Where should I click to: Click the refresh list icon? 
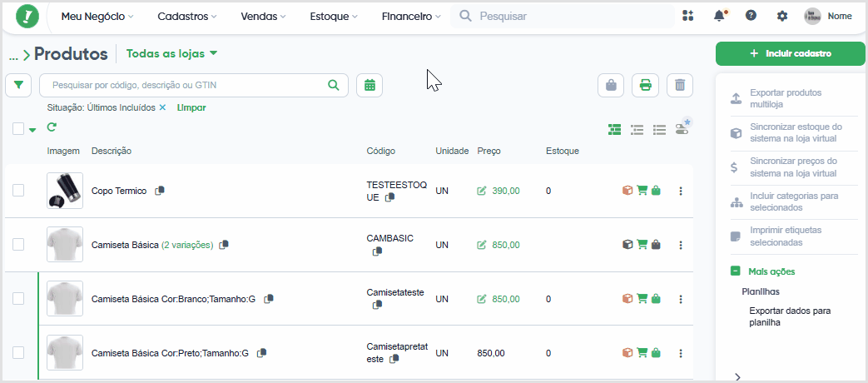(52, 127)
